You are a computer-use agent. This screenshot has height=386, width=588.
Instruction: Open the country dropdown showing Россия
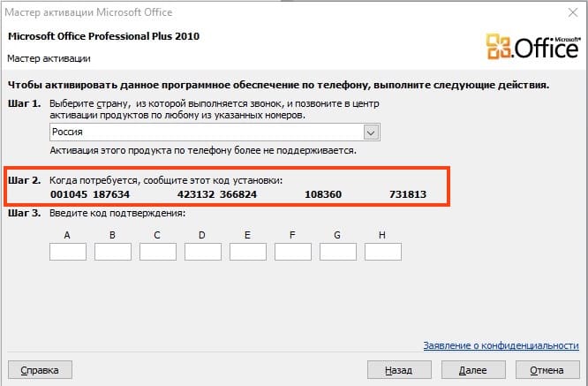pos(215,132)
